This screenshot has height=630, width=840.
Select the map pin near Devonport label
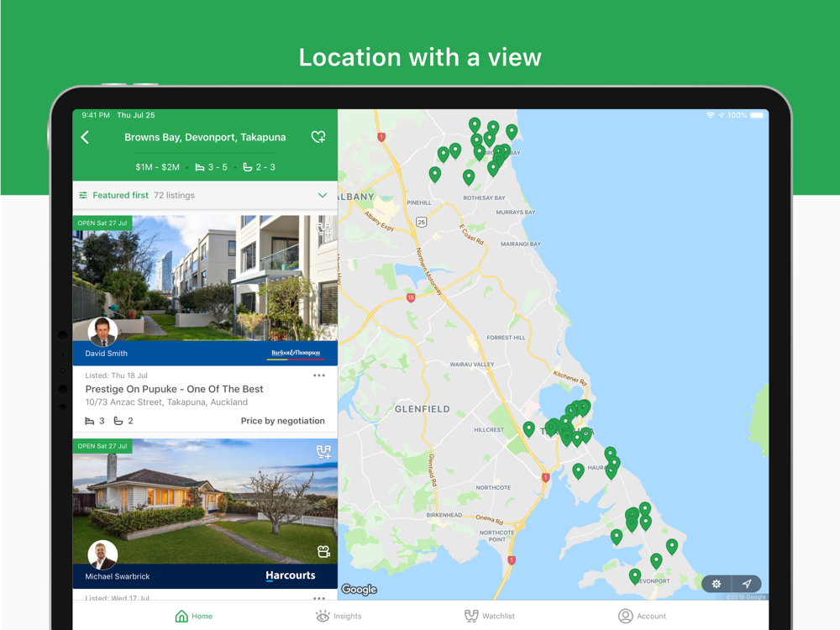pyautogui.click(x=635, y=576)
